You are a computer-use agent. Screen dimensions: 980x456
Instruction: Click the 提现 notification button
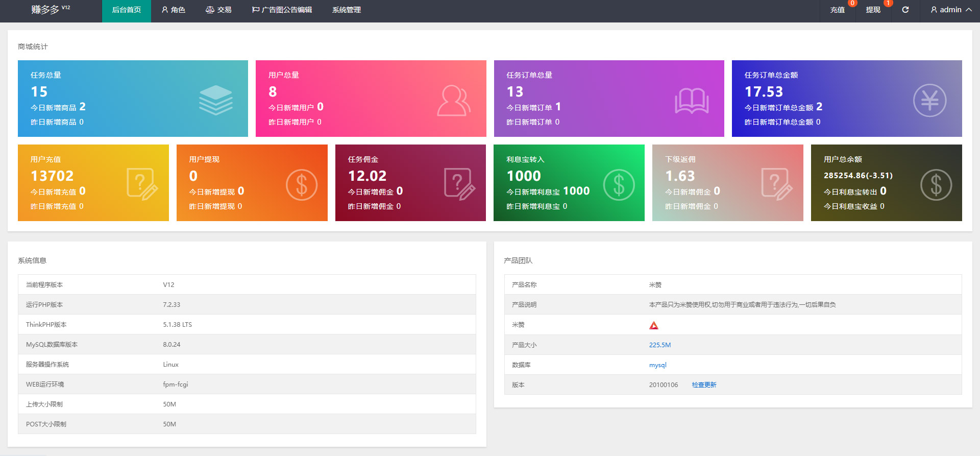(x=873, y=10)
